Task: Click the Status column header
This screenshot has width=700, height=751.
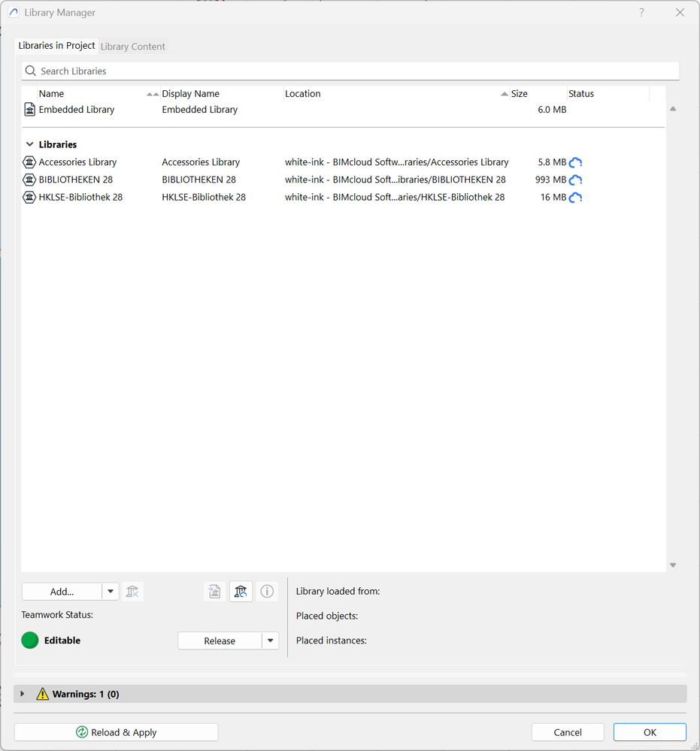Action: [x=608, y=94]
